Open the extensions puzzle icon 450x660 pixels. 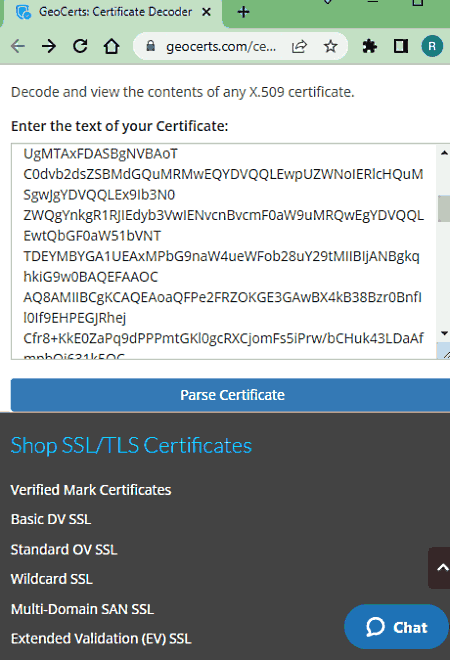click(369, 46)
